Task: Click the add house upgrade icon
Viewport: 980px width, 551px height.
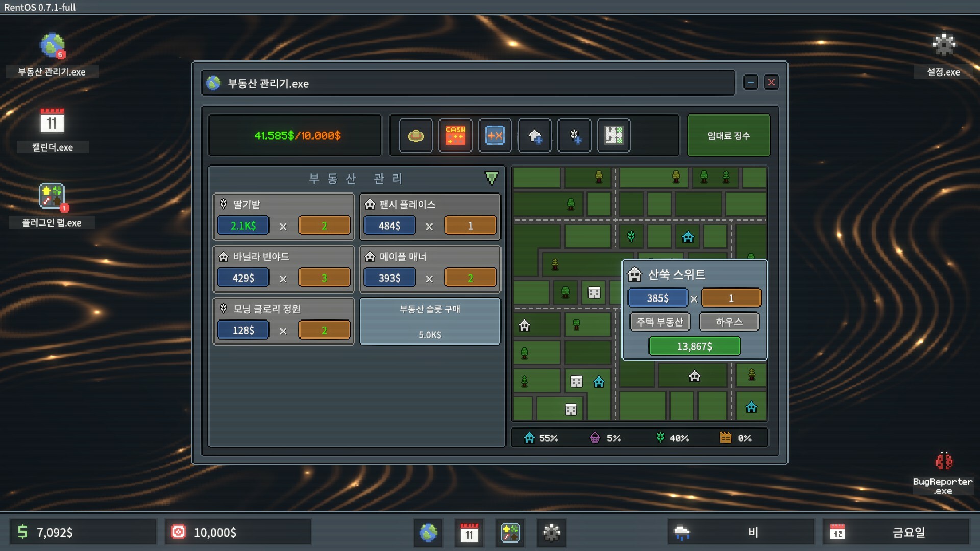Action: (534, 136)
